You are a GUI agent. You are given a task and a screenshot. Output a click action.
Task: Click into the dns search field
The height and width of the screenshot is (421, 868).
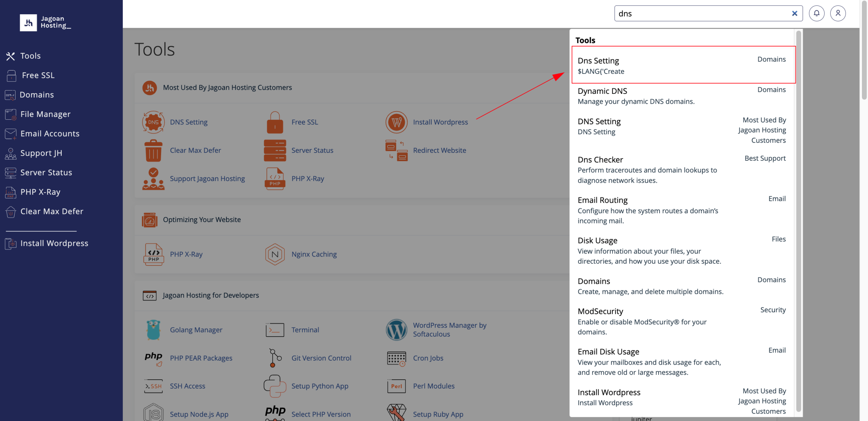click(x=702, y=14)
